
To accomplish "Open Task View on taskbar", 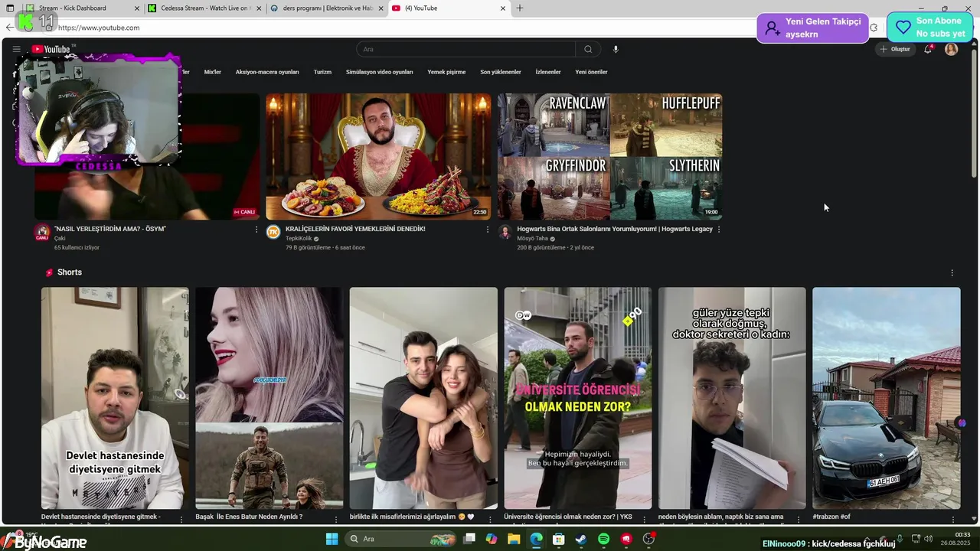I will point(469,540).
